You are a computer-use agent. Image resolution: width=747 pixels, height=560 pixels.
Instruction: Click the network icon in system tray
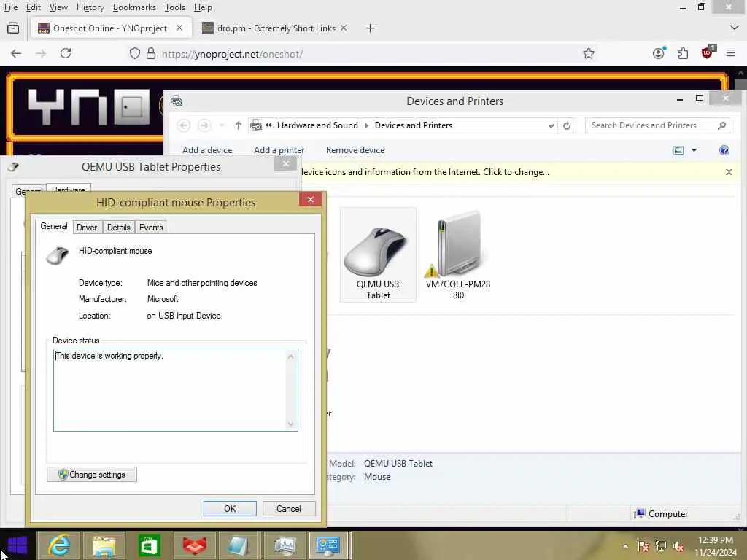(x=661, y=546)
